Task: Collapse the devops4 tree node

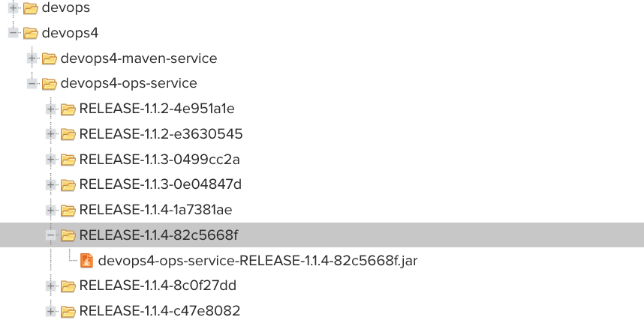Action: pyautogui.click(x=14, y=33)
